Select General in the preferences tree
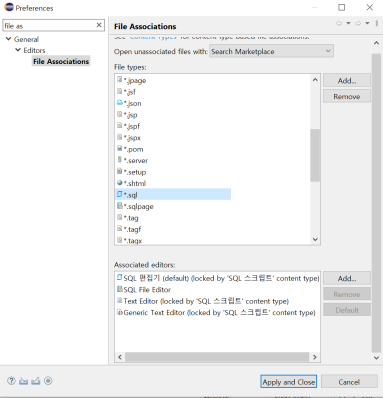 [26, 39]
